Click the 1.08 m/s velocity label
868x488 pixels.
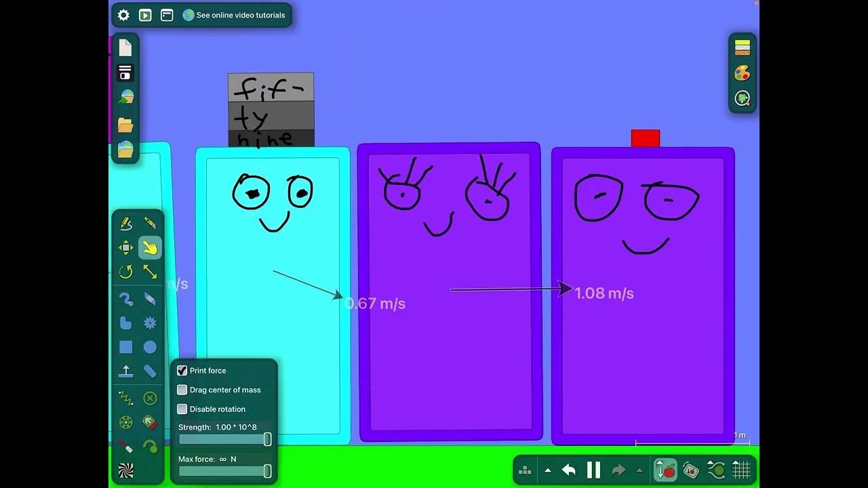[604, 293]
